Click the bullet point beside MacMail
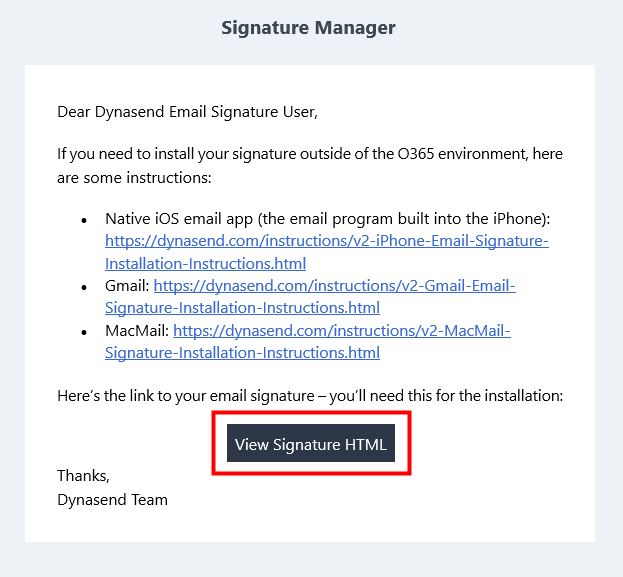The height and width of the screenshot is (577, 623). 84,331
